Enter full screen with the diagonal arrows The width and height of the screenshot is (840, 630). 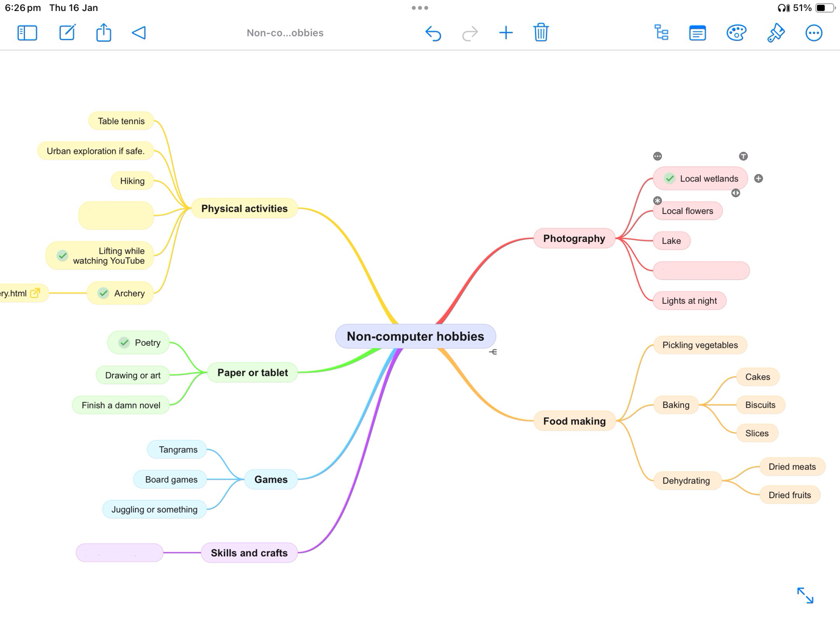coord(805,595)
